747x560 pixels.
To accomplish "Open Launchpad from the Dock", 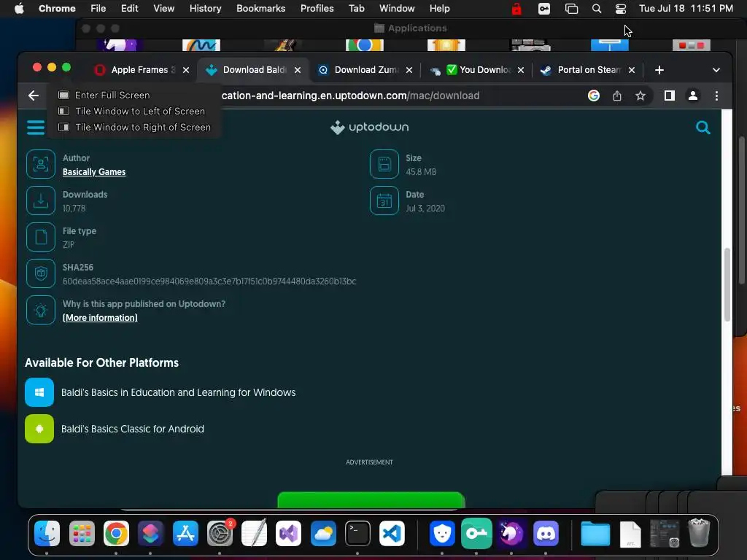I will 82,533.
